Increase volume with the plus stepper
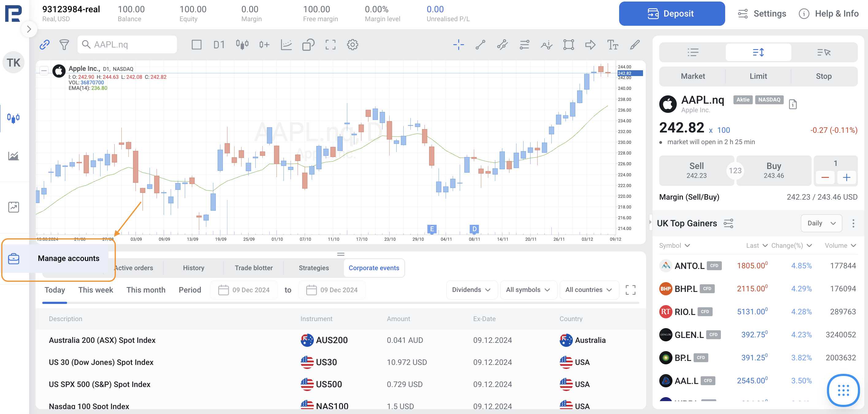 [846, 177]
